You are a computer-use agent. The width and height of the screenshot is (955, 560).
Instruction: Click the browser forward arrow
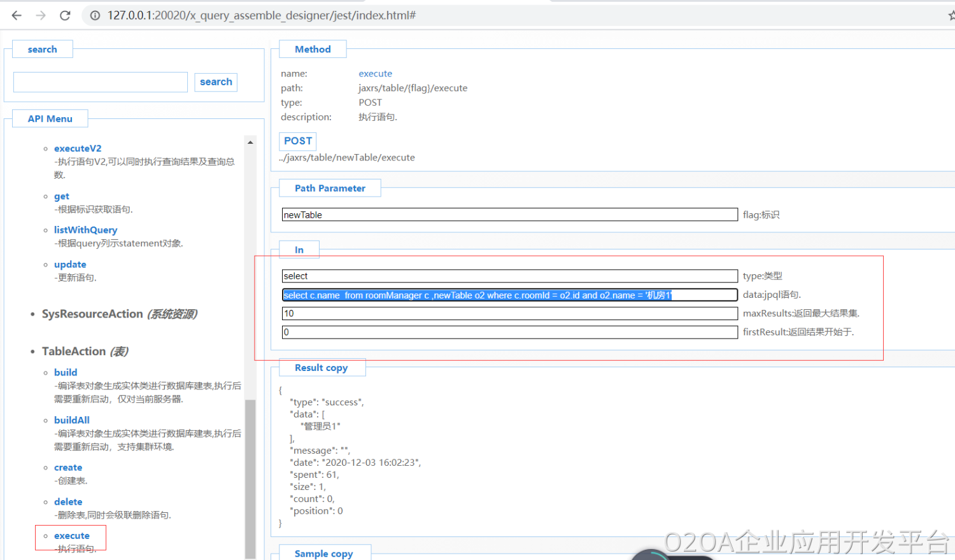coord(41,15)
